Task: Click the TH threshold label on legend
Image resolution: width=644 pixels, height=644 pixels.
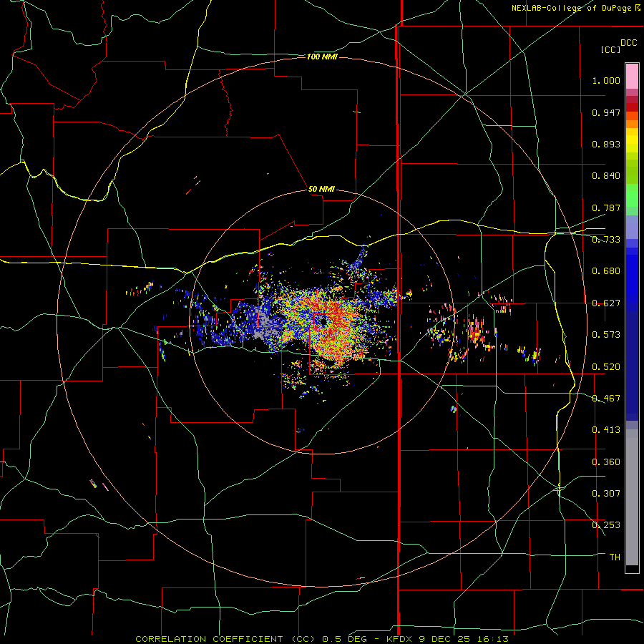Action: tap(615, 557)
